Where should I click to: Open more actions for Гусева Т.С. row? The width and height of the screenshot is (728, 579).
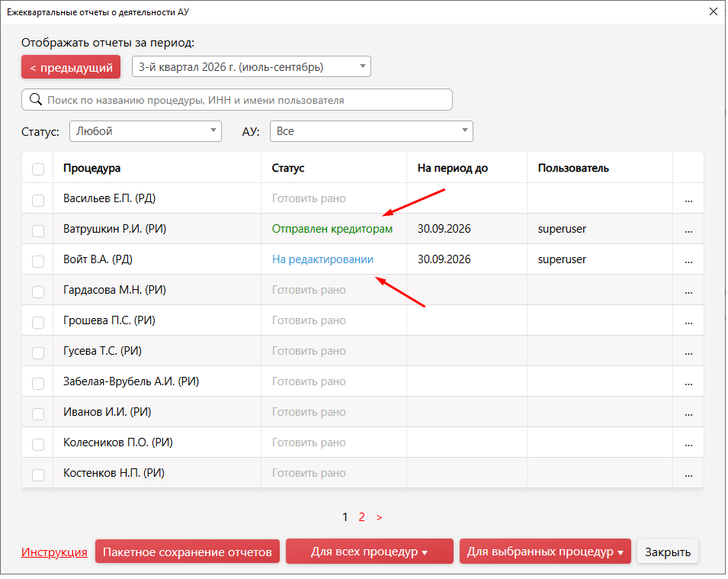click(688, 353)
